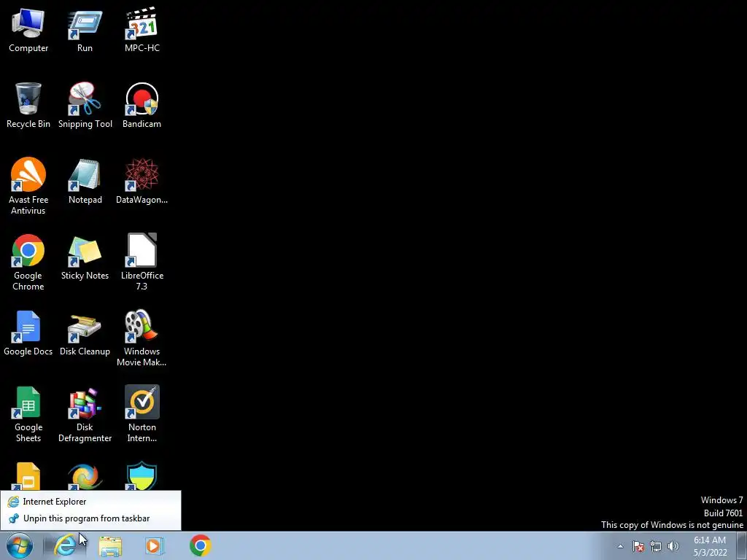Select the Bandicam shortcut icon
The height and width of the screenshot is (560, 747).
[x=142, y=105]
